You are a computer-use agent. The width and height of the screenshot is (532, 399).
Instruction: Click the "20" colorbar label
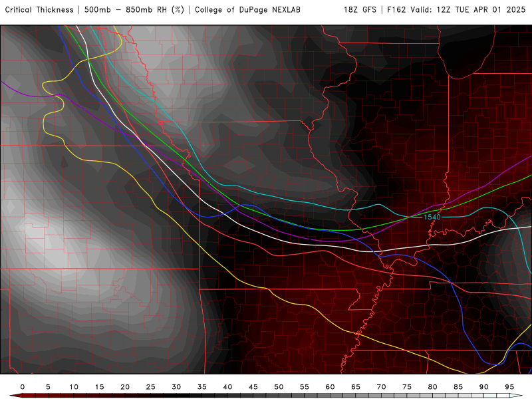coord(125,387)
